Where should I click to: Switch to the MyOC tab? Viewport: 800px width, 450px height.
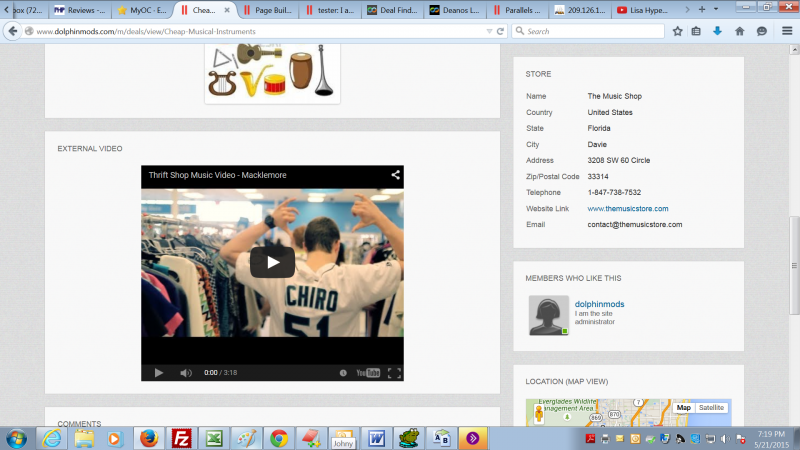(x=142, y=10)
